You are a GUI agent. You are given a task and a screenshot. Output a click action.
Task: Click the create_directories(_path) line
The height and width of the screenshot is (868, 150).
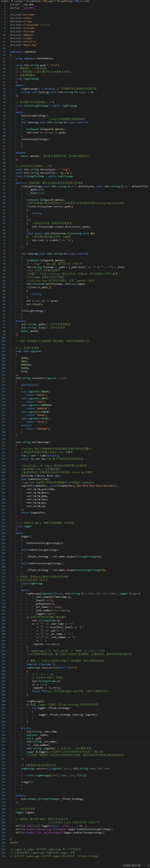click(x=61, y=227)
